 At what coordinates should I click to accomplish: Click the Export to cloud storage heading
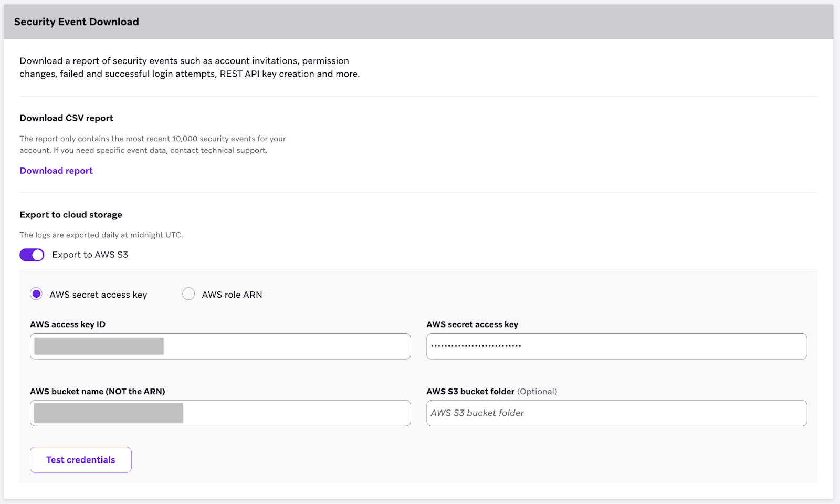[x=71, y=214]
